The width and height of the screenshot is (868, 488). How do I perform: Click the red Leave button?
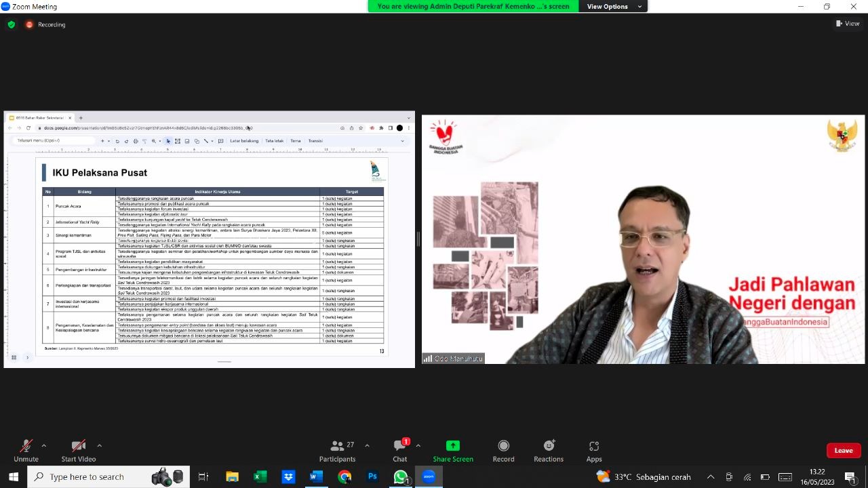[x=844, y=451]
